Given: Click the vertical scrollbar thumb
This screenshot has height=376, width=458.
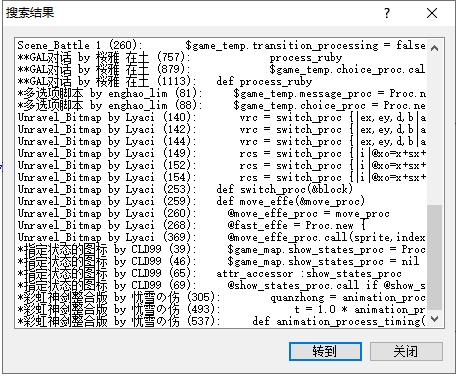Looking at the screenshot, I should tap(434, 258).
